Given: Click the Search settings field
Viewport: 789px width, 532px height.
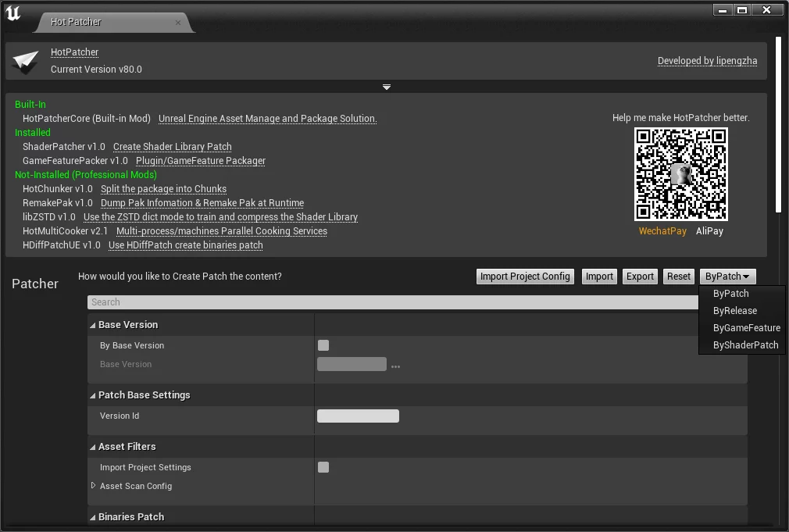Looking at the screenshot, I should tap(391, 302).
